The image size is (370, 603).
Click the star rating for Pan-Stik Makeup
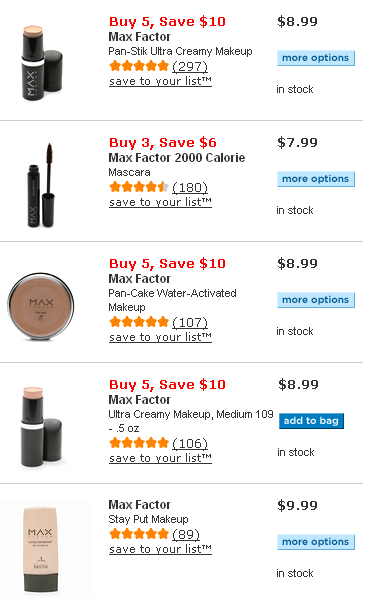pyautogui.click(x=139, y=66)
